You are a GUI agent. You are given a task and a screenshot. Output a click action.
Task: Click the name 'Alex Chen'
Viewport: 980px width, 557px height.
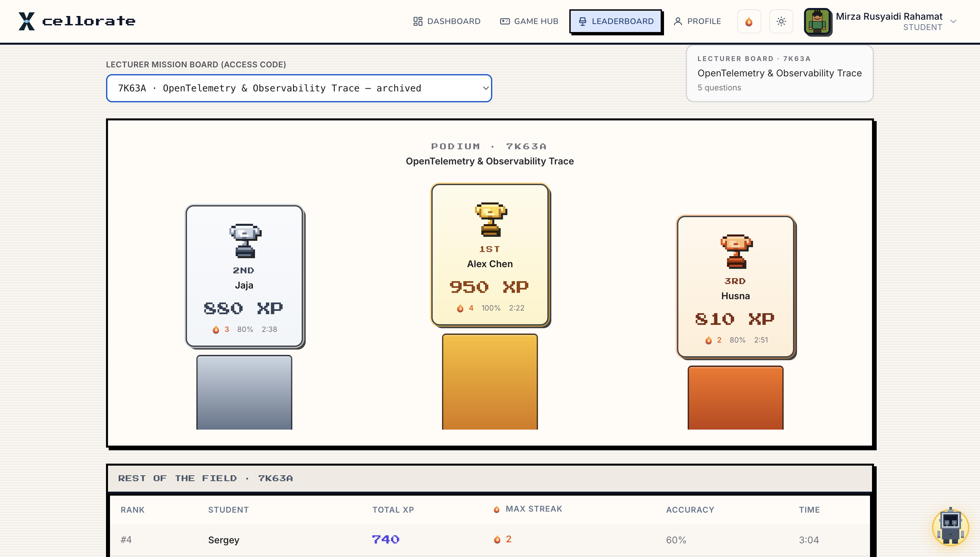(490, 264)
